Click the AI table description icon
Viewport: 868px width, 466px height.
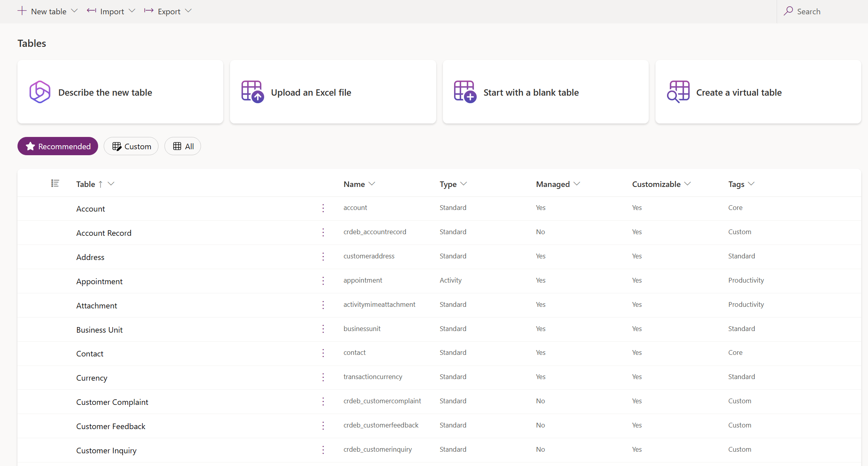coord(39,92)
